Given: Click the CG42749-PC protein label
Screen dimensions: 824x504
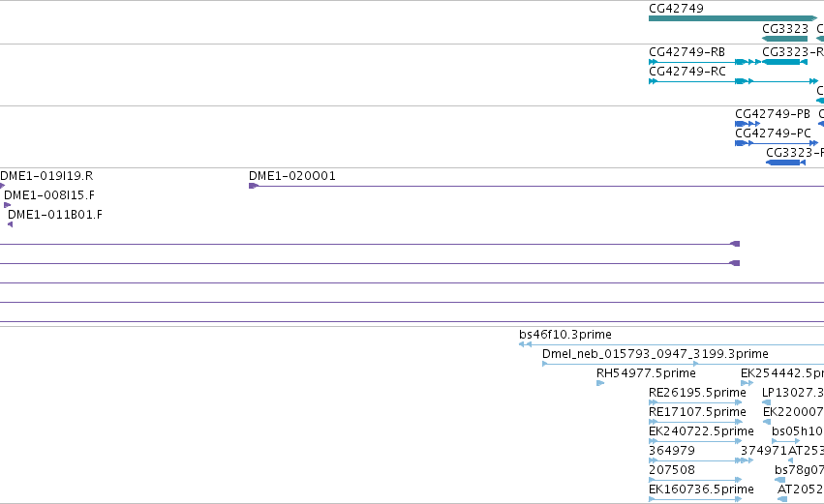Looking at the screenshot, I should [x=773, y=133].
